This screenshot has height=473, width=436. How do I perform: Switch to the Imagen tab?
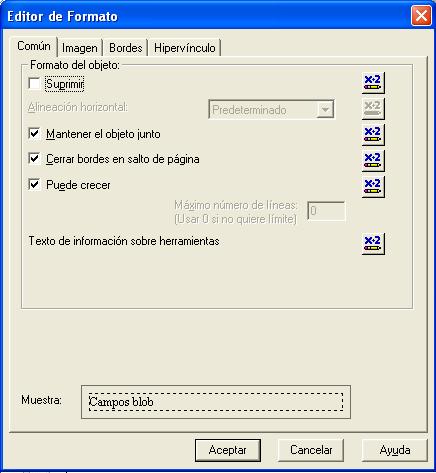(80, 48)
